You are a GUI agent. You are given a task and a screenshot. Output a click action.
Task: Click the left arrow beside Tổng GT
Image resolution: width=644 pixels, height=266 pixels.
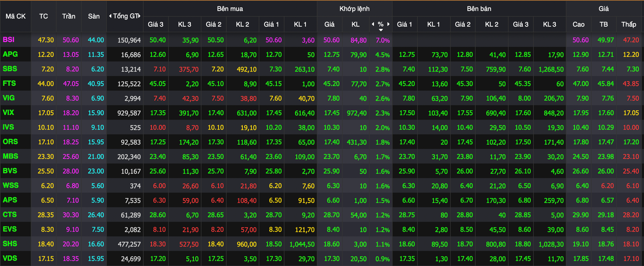pos(110,16)
